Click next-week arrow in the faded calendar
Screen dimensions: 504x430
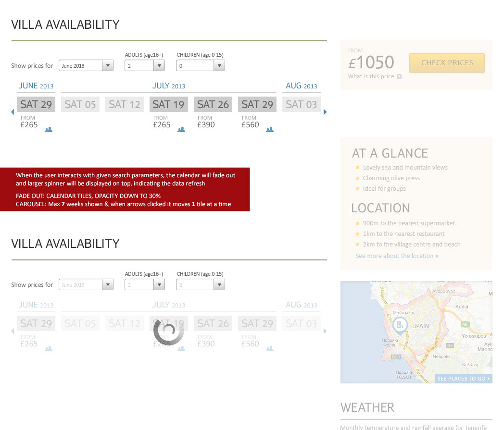(325, 331)
